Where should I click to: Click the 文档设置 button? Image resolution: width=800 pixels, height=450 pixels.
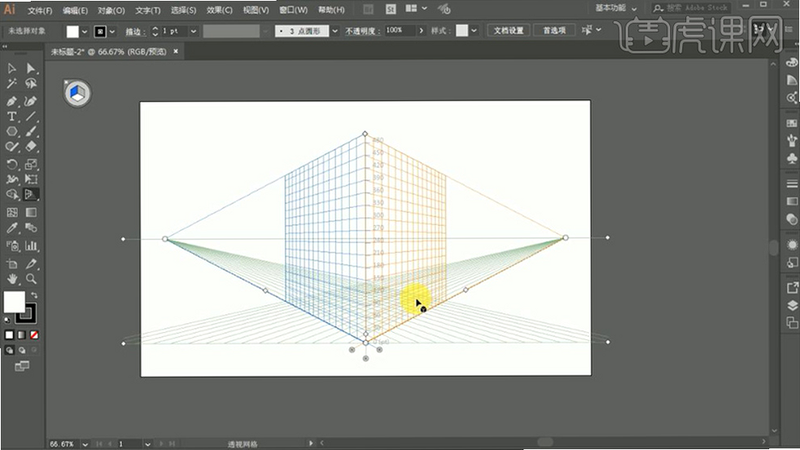pyautogui.click(x=509, y=31)
